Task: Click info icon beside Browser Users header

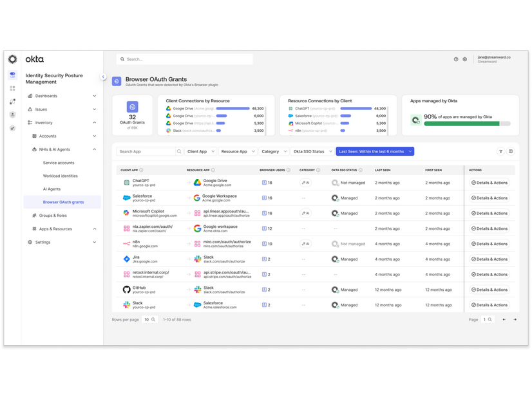Action: pos(288,171)
